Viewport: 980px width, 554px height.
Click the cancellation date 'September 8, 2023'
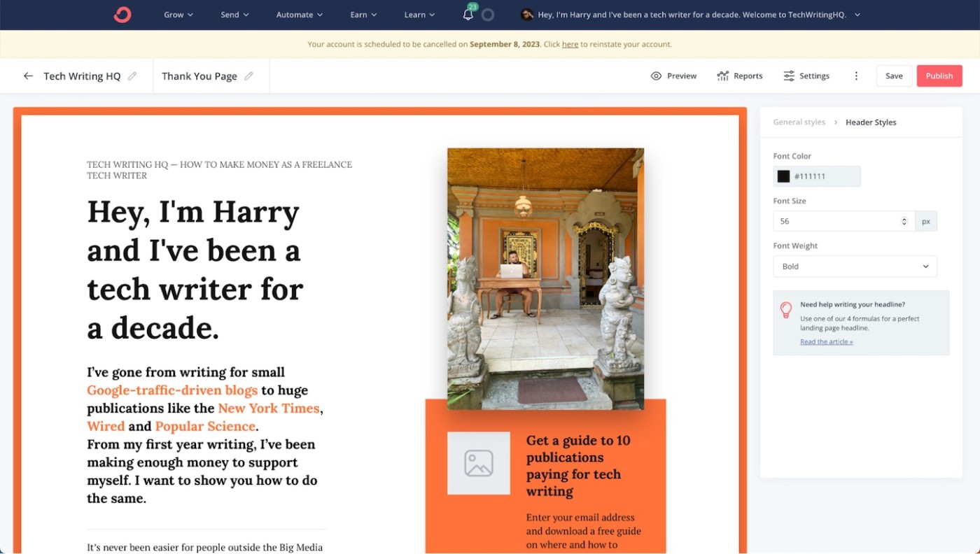(x=505, y=44)
